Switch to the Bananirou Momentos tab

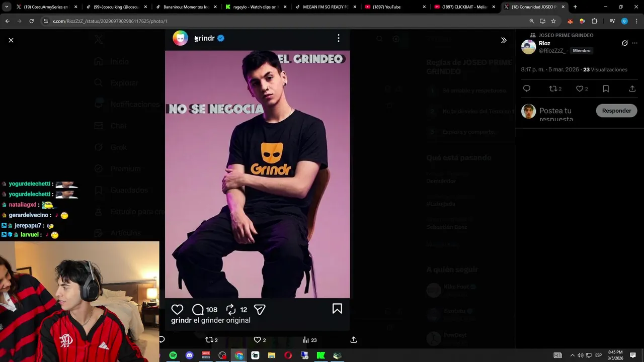pos(186,7)
